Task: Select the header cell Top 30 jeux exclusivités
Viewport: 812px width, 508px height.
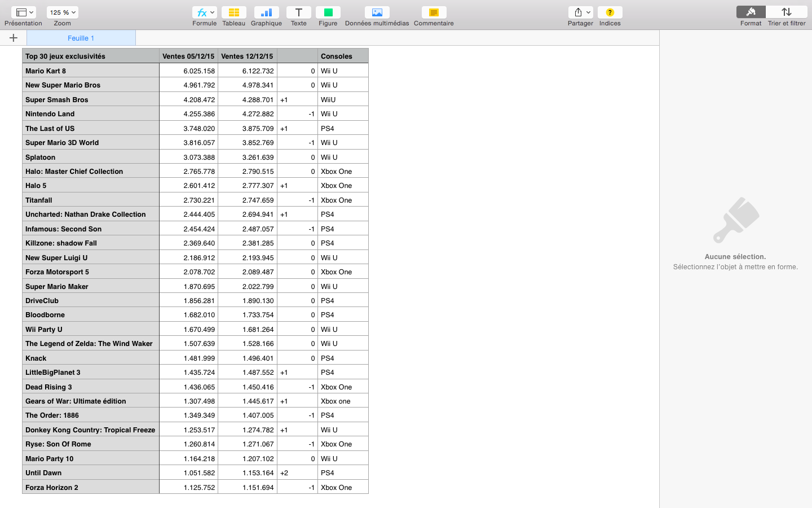Action: [x=91, y=56]
